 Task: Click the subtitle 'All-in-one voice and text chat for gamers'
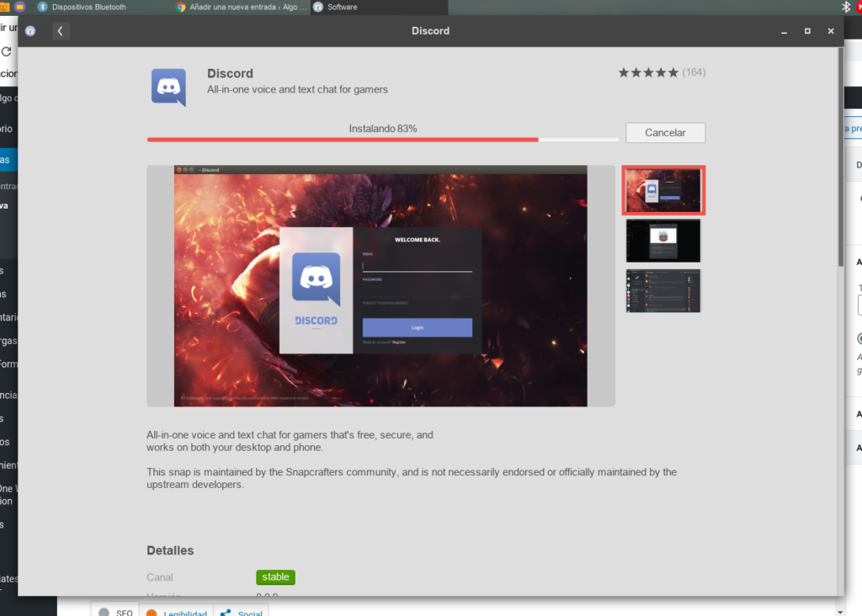click(x=297, y=89)
